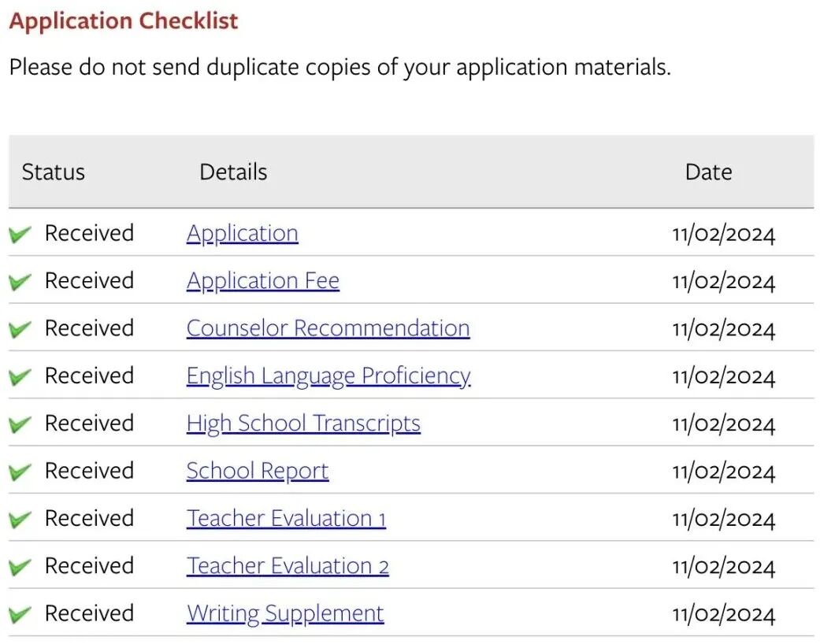Open English Language Proficiency link
The width and height of the screenshot is (820, 644).
(x=328, y=376)
